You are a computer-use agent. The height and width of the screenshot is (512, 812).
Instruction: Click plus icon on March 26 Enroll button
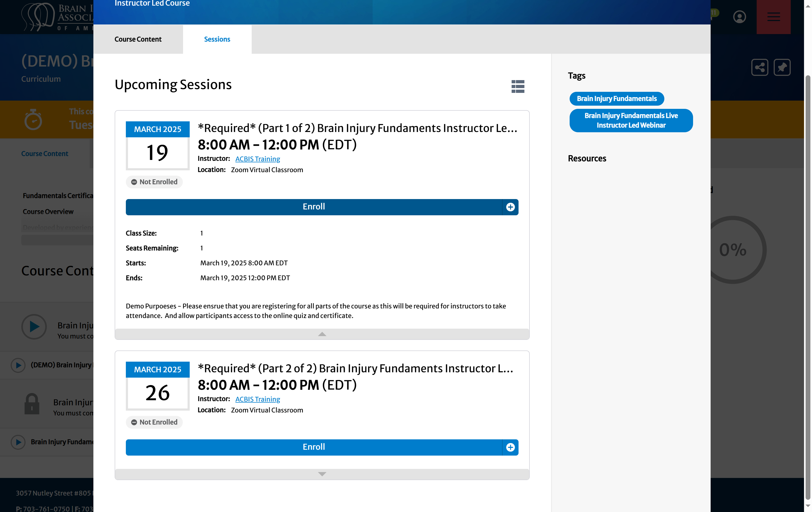pyautogui.click(x=510, y=447)
